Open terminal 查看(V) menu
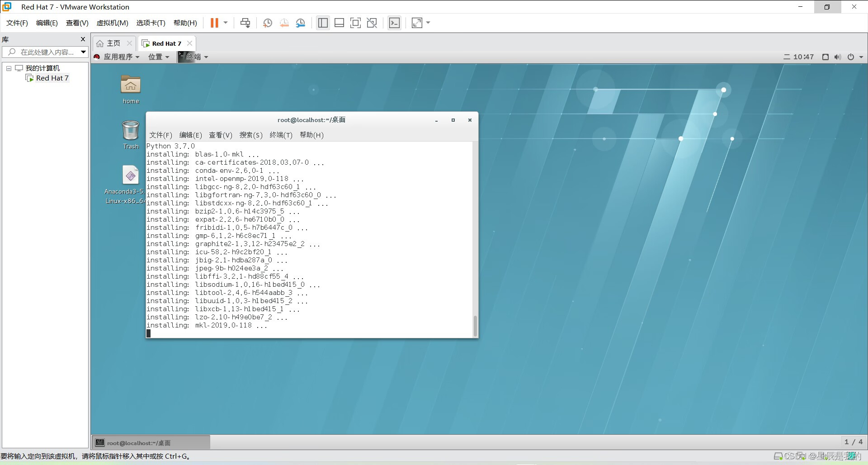The image size is (868, 465). [220, 135]
